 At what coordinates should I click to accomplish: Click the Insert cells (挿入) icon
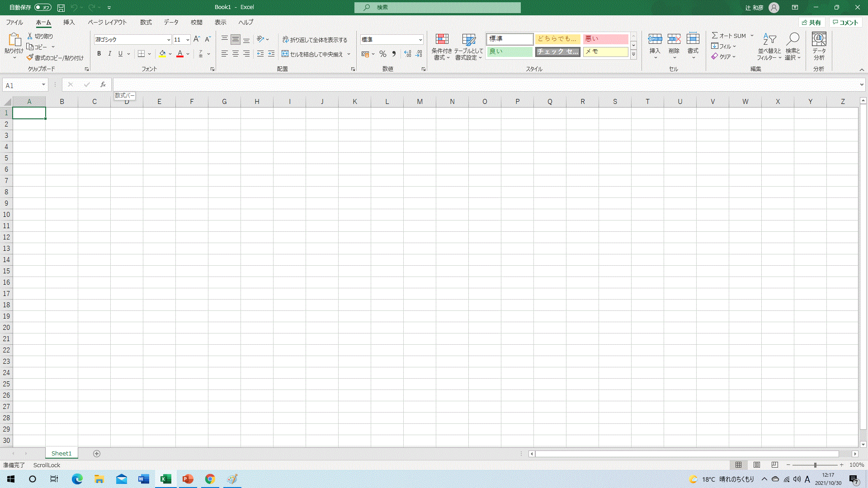point(655,39)
